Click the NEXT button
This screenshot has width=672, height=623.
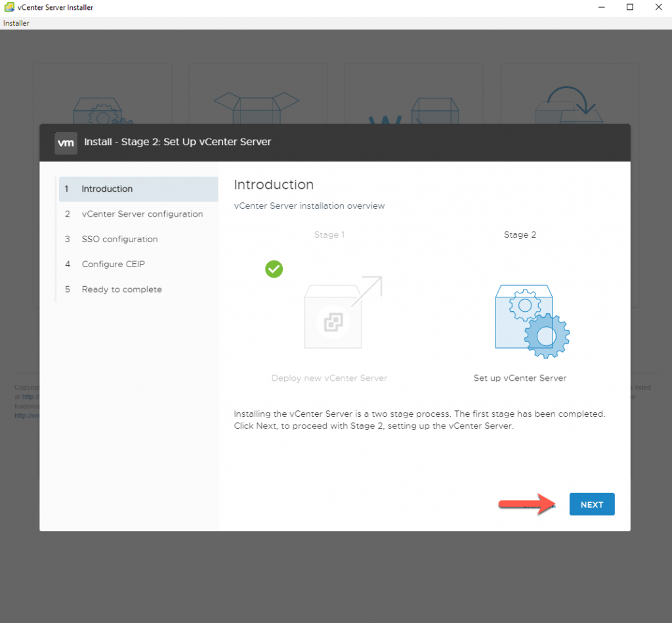click(x=592, y=504)
